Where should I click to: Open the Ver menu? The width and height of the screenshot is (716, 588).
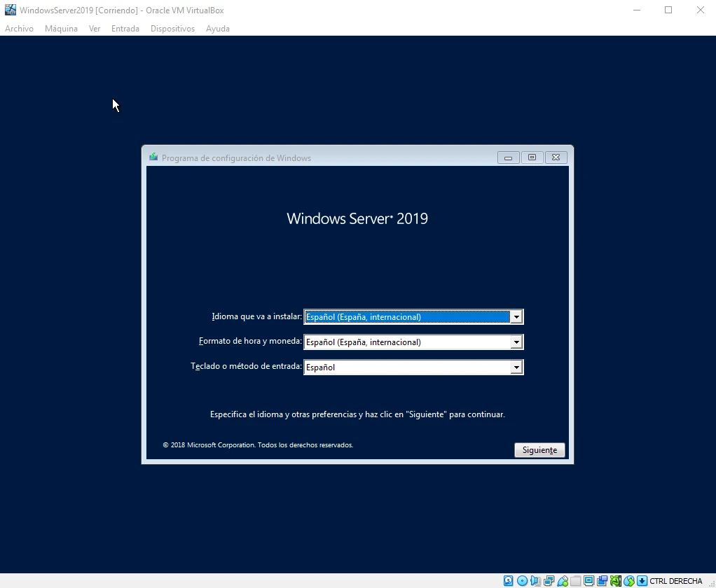95,28
